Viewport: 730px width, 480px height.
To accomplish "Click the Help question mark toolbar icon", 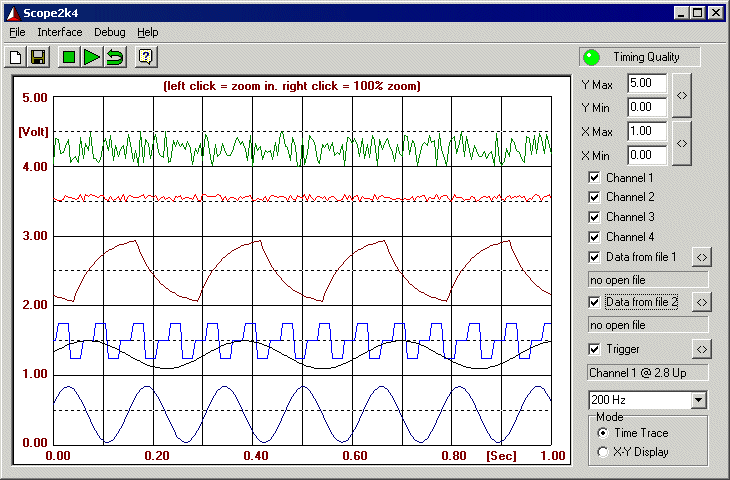I will click(x=146, y=57).
